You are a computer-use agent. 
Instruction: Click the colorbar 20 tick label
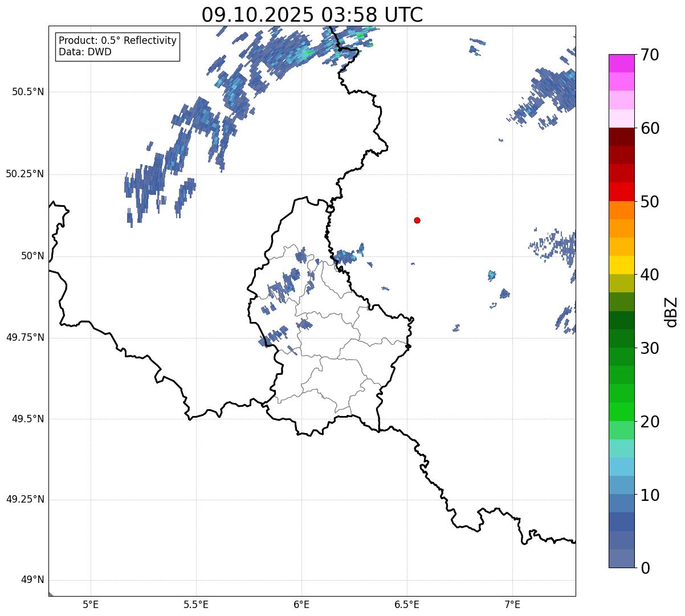[x=649, y=422]
